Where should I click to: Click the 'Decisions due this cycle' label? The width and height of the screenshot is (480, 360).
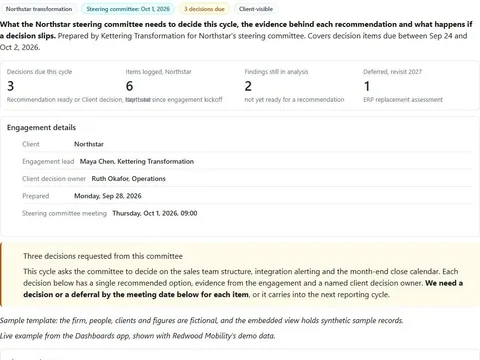click(39, 72)
